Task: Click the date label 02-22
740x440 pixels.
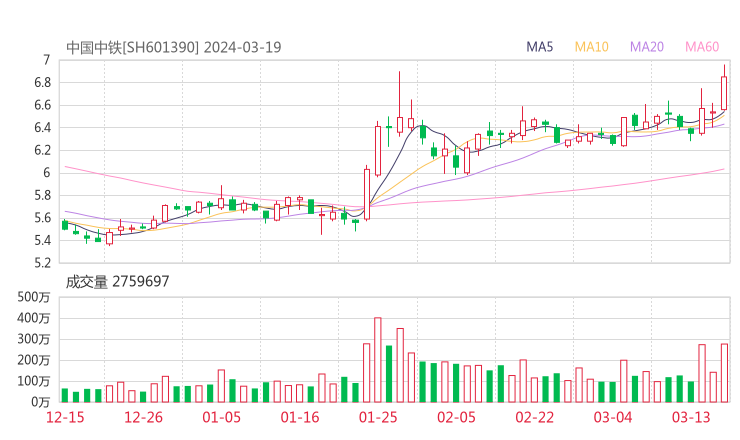Action: click(x=534, y=417)
